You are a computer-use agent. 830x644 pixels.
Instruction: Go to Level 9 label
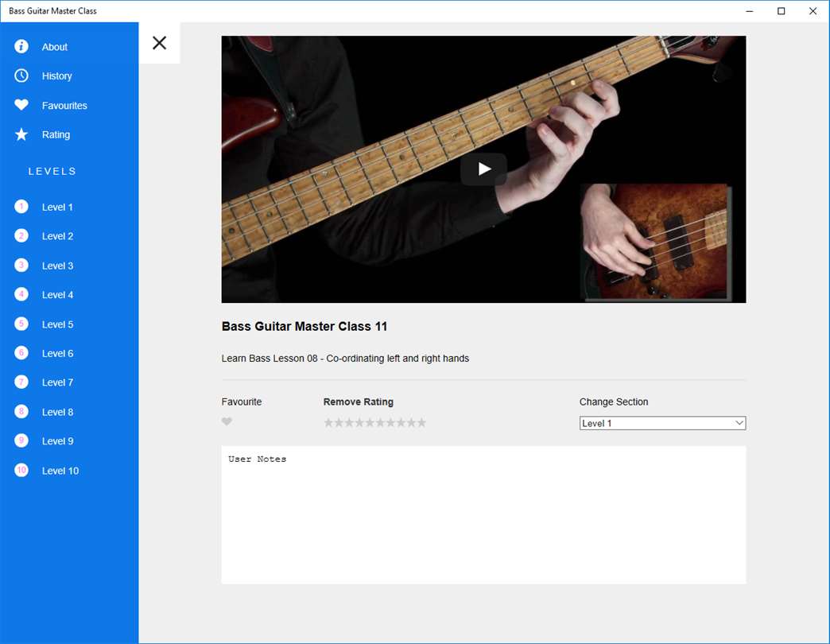point(57,441)
